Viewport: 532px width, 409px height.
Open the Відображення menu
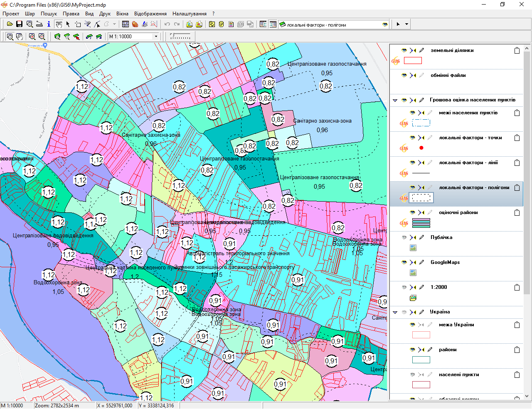150,14
